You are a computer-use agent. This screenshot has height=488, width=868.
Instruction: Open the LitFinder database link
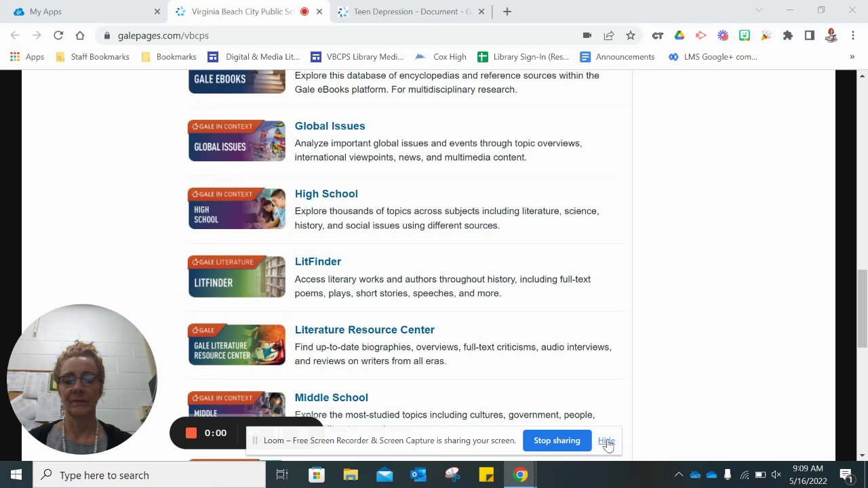point(317,262)
